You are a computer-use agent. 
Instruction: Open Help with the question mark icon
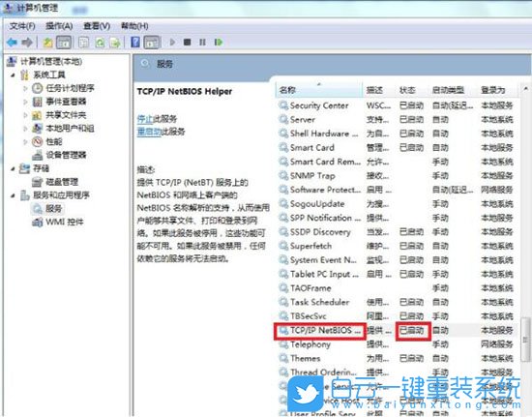pyautogui.click(x=135, y=43)
